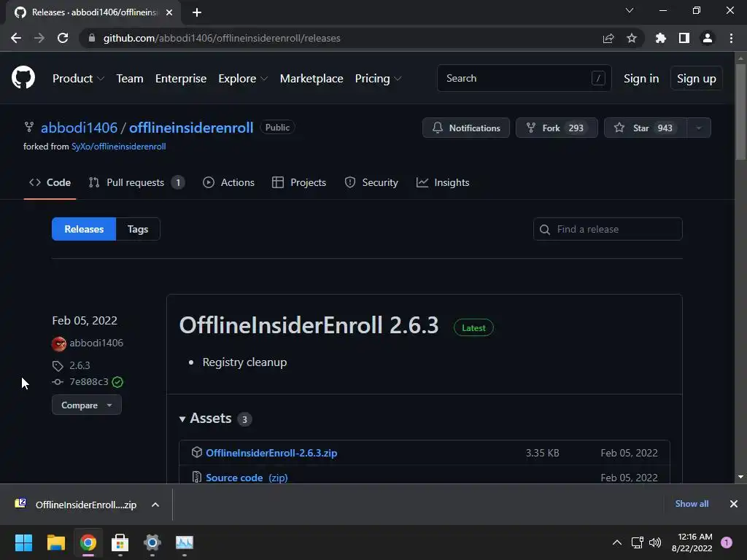The width and height of the screenshot is (747, 560).
Task: Open the Star list dropdown arrow
Action: pos(699,128)
